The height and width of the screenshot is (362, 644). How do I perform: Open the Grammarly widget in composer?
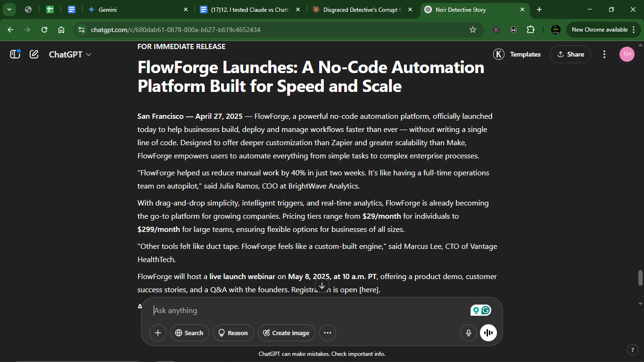click(481, 310)
